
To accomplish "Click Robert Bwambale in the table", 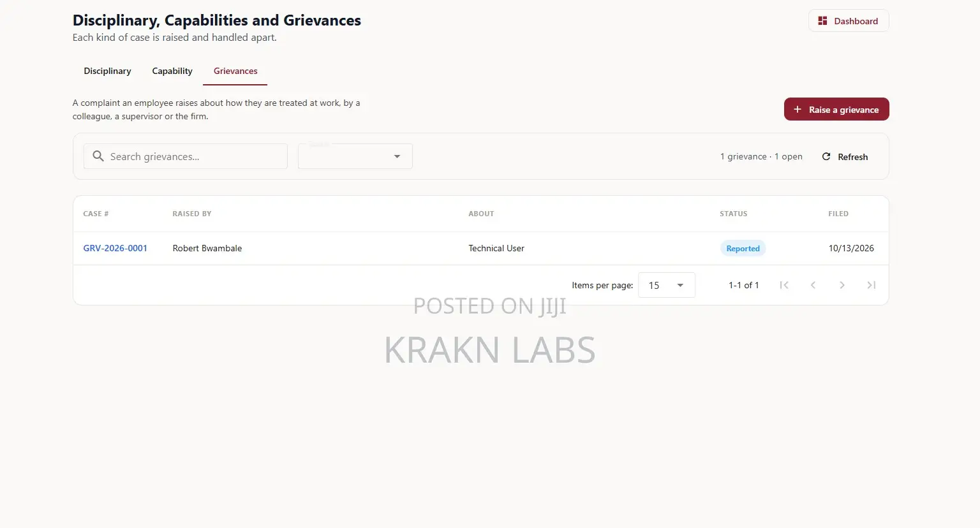I will 207,248.
